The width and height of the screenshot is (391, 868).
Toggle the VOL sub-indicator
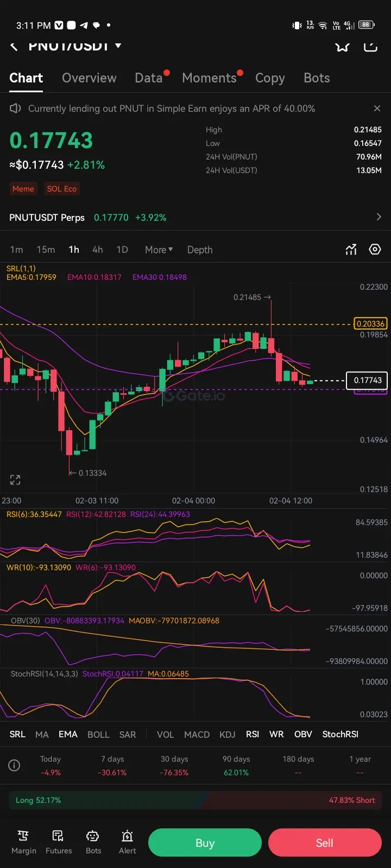165,734
